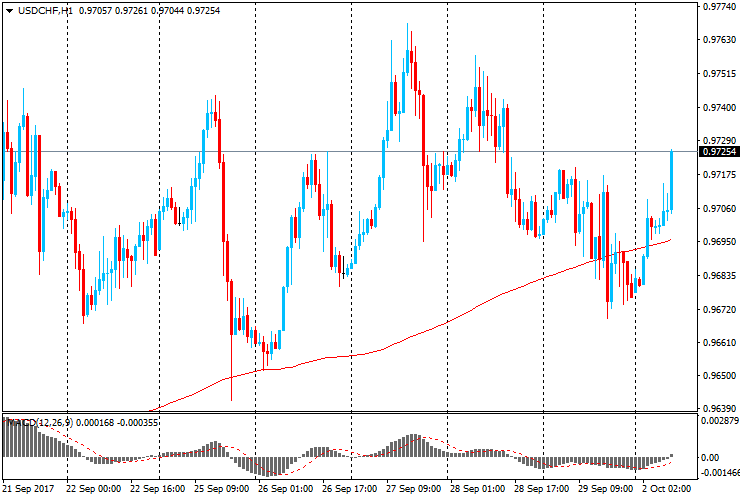Click the 0.97060 price scale label
This screenshot has width=740, height=500.
[x=719, y=208]
